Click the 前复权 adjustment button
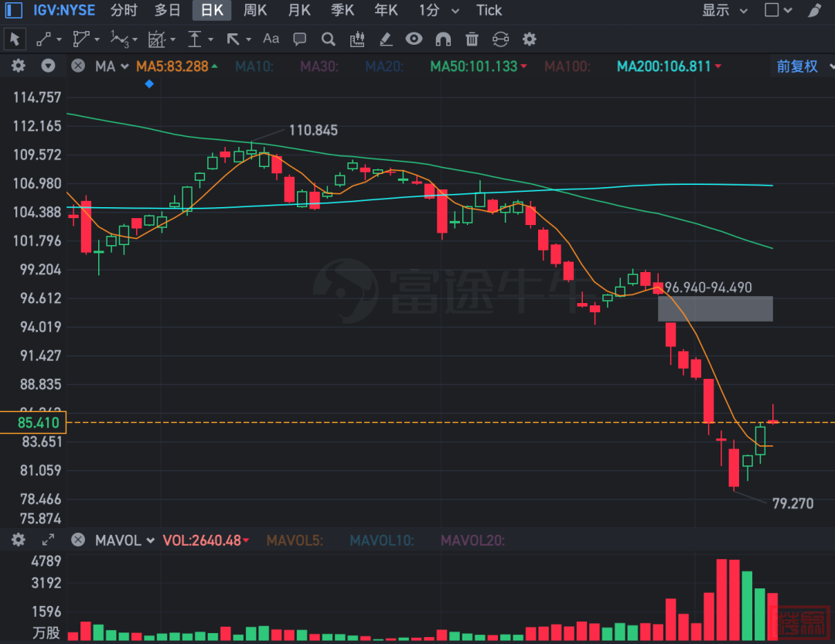Screen dimensions: 835x644 pos(797,66)
